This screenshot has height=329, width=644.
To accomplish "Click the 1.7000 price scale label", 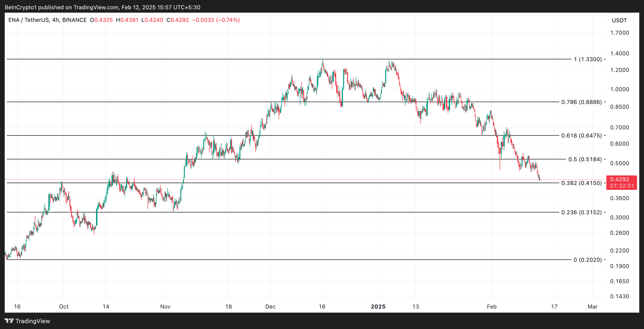I will (x=619, y=33).
